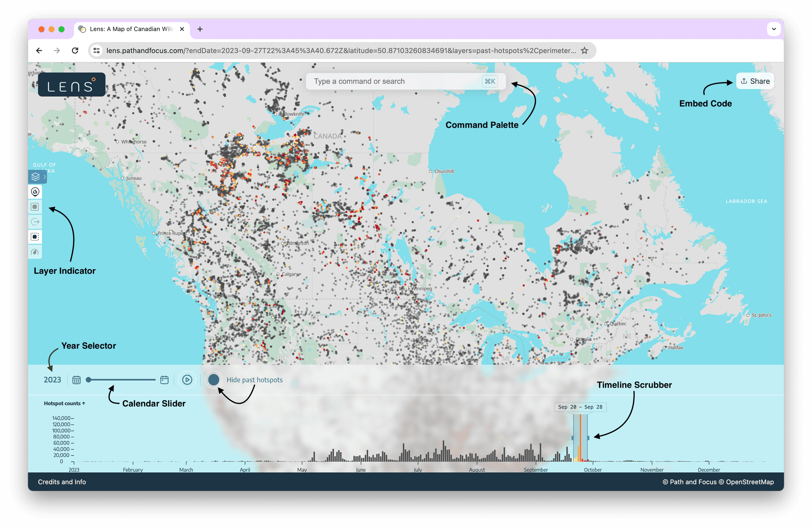812x528 pixels.
Task: Close the Lens browser tab
Action: (x=182, y=29)
